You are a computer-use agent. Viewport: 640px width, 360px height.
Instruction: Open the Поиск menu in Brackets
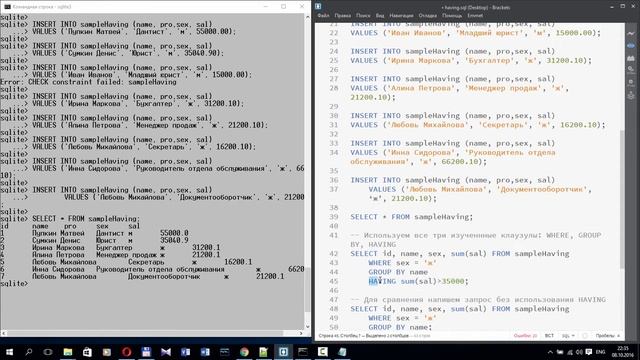[x=363, y=16]
